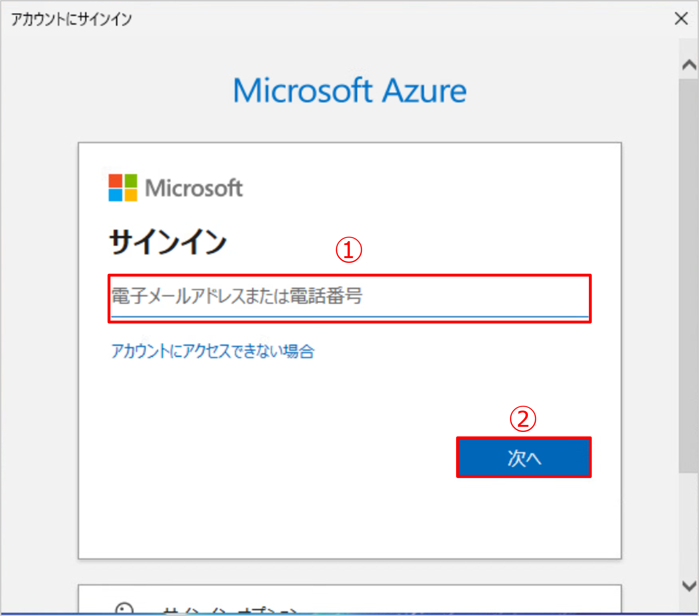
Task: Click the Microsoft Azure heading
Action: pyautogui.click(x=349, y=91)
